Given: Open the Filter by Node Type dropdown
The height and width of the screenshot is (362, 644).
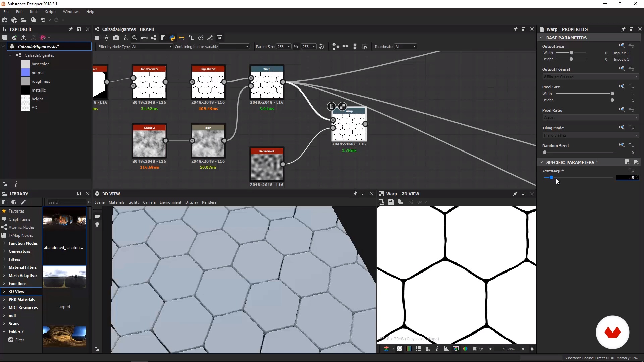Looking at the screenshot, I should point(152,47).
